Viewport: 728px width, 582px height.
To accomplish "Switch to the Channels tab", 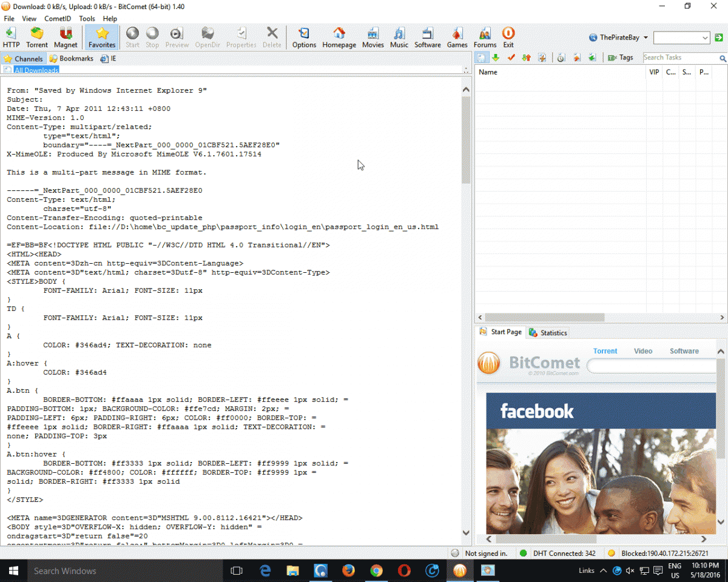I will tap(24, 59).
